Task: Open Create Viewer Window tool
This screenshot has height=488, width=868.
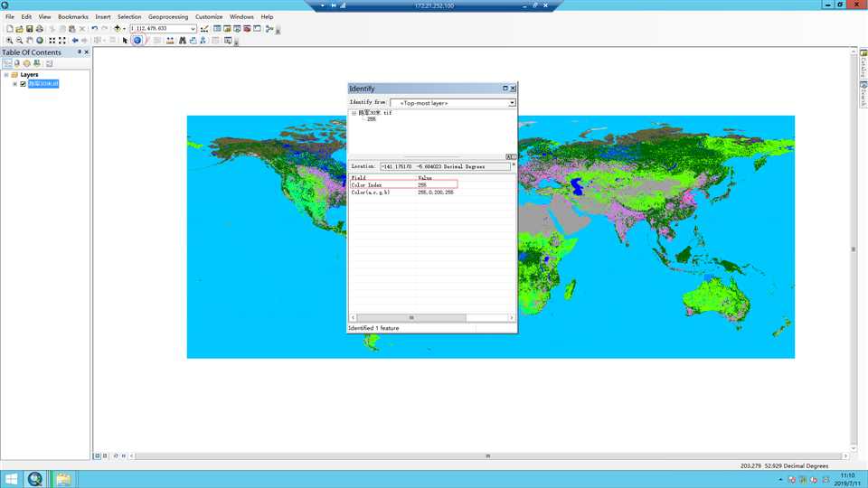Action: point(228,41)
